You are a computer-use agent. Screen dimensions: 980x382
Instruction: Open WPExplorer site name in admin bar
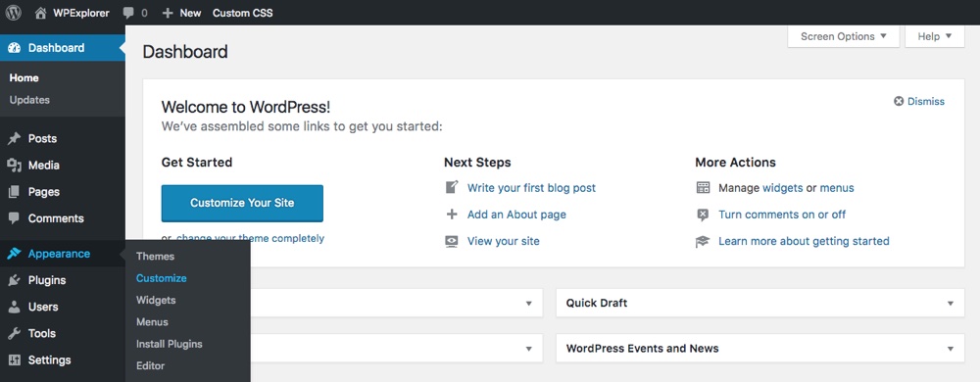(x=81, y=13)
